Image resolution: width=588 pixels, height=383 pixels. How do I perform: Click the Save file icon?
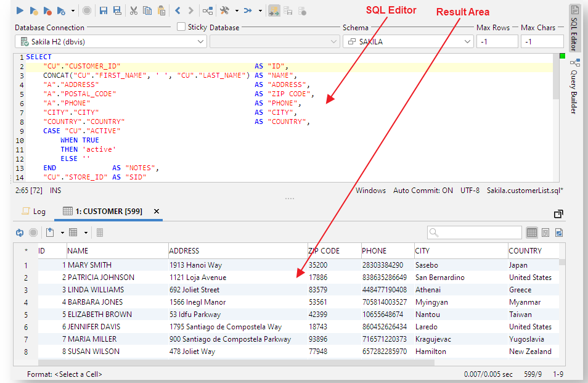click(103, 10)
